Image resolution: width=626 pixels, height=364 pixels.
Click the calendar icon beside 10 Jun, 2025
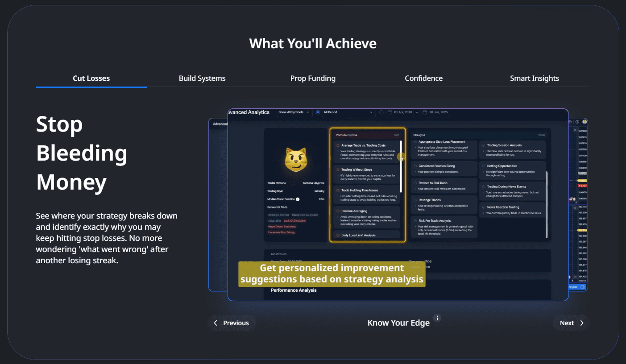(x=425, y=112)
